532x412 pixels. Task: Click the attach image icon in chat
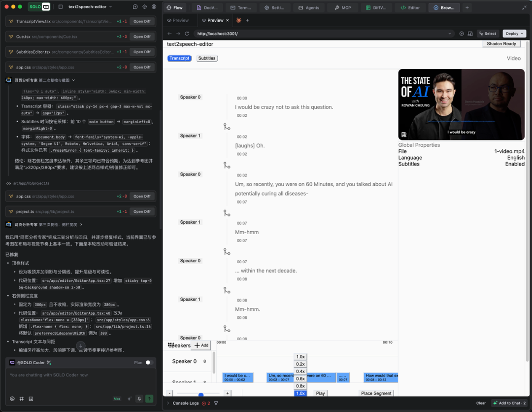[x=31, y=399]
